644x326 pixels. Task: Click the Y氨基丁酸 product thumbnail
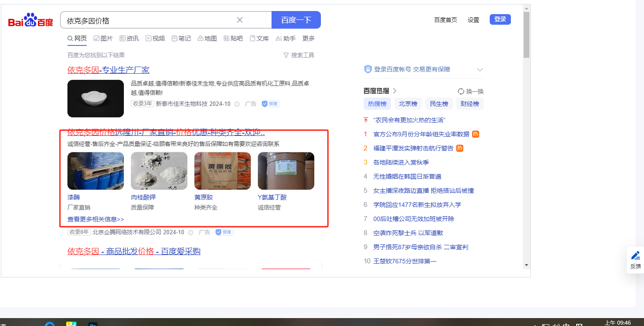[286, 171]
